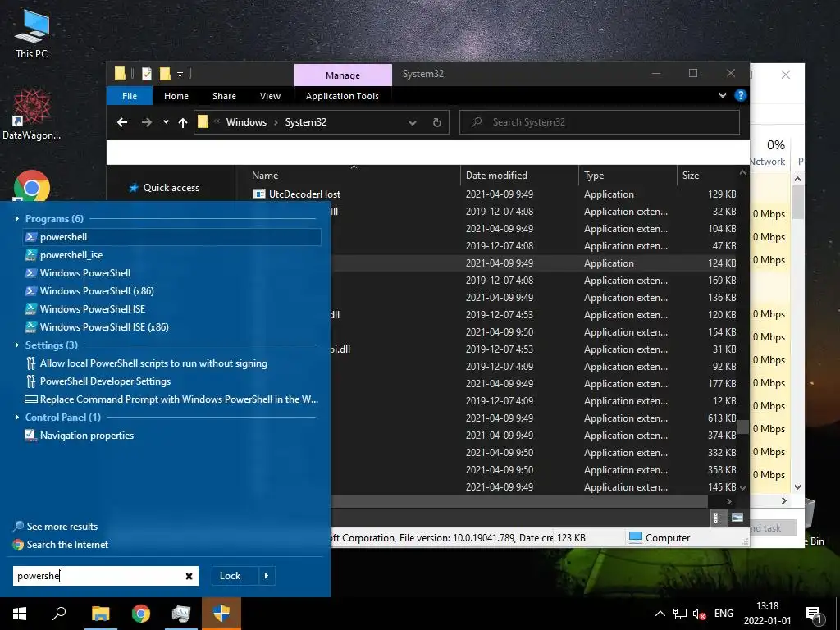Open Task Manager taskbar icon
Viewport: 840px width, 630px height.
[181, 614]
